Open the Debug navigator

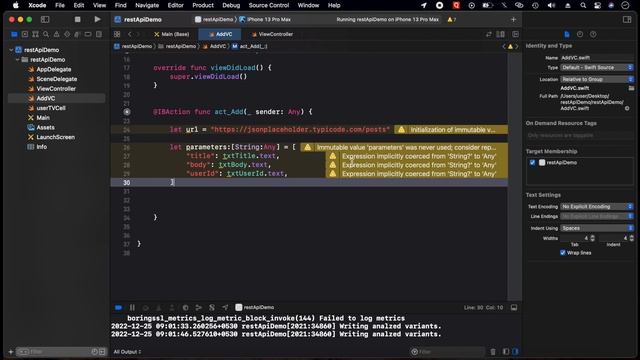click(x=77, y=34)
